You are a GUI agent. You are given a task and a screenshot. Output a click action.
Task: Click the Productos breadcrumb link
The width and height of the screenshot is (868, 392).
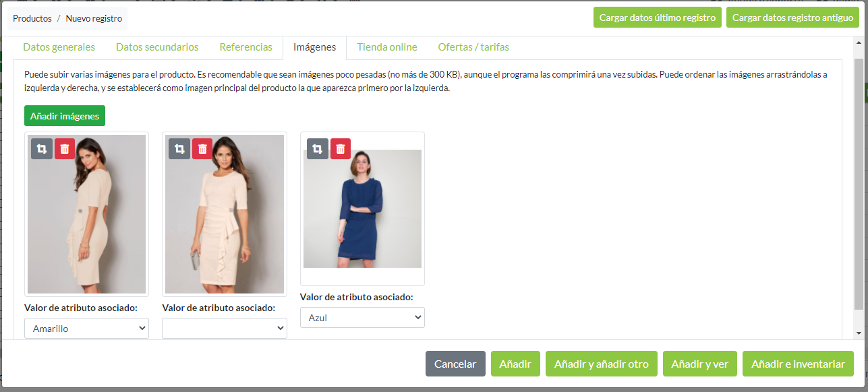coord(32,19)
